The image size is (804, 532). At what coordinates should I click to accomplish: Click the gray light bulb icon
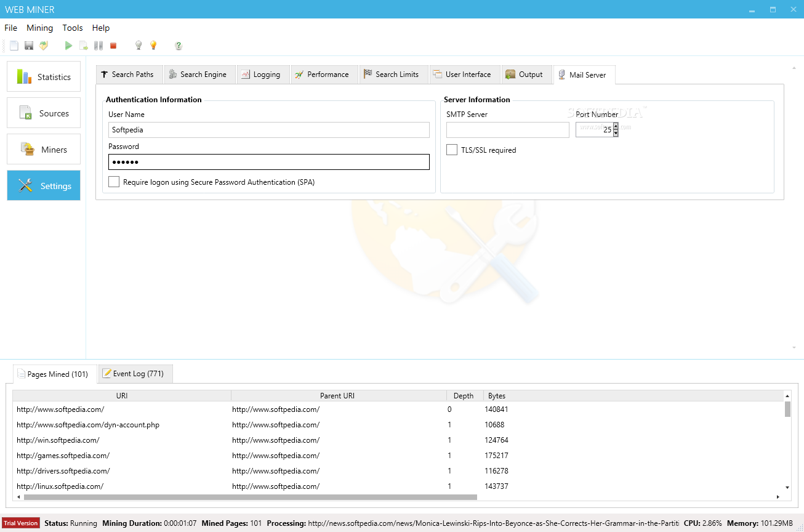click(139, 46)
